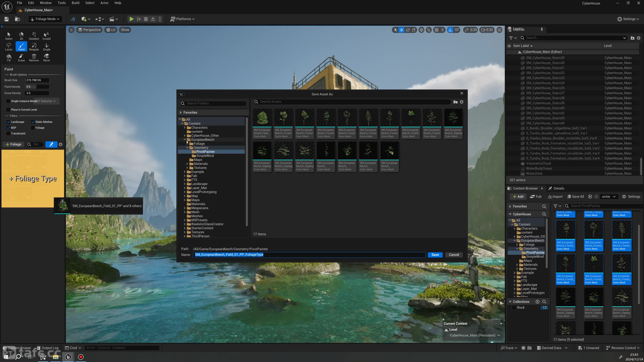The width and height of the screenshot is (644, 362).
Task: Open the Edit menu
Action: pyautogui.click(x=31, y=3)
